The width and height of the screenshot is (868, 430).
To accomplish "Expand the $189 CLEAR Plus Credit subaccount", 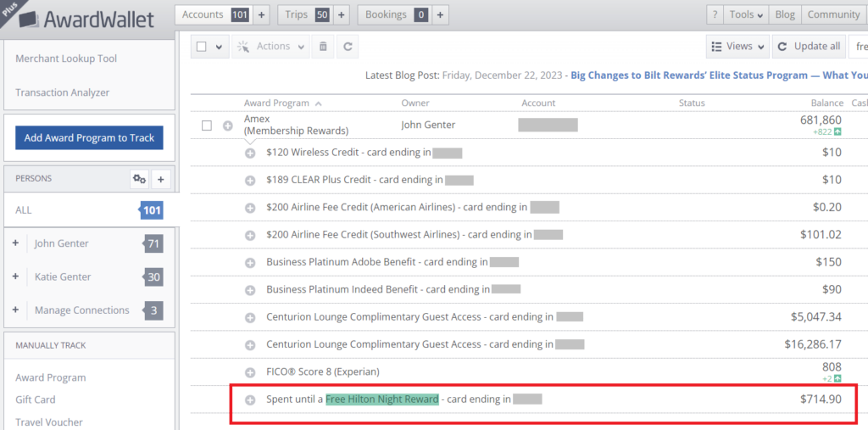I will point(250,180).
